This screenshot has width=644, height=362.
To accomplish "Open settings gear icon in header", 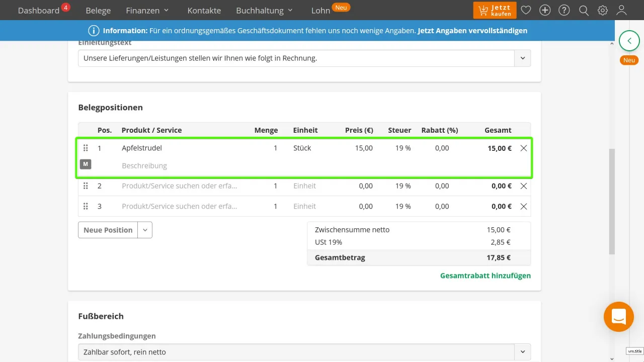I will tap(603, 10).
